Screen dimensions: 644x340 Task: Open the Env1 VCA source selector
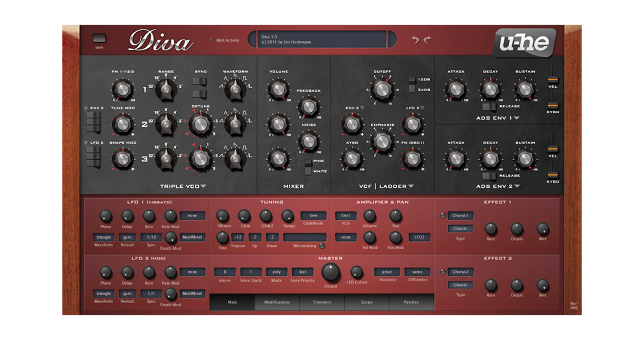(x=346, y=216)
